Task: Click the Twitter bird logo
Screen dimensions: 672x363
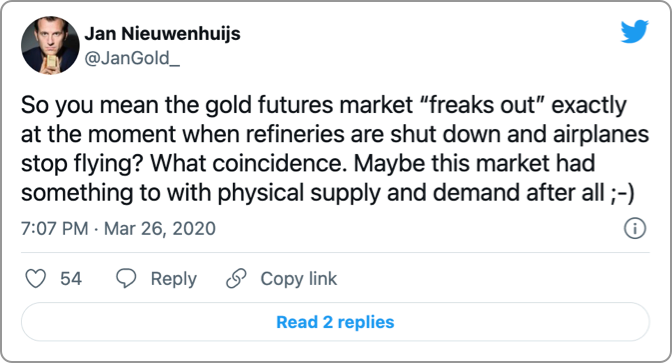Action: click(635, 31)
